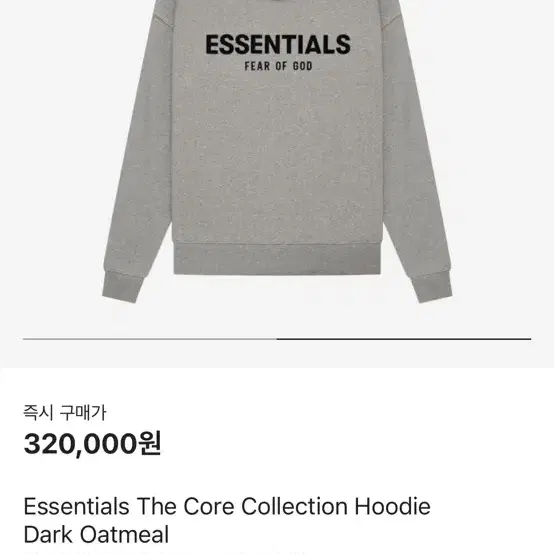Select the light gray segment of indicator bar
Screen dimensions: 554x554
[x=150, y=339]
